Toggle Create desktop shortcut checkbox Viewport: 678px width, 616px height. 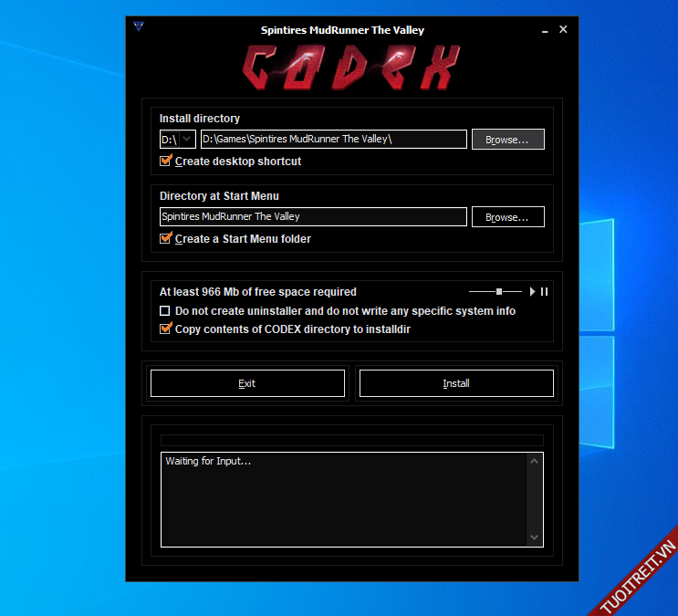[x=165, y=161]
